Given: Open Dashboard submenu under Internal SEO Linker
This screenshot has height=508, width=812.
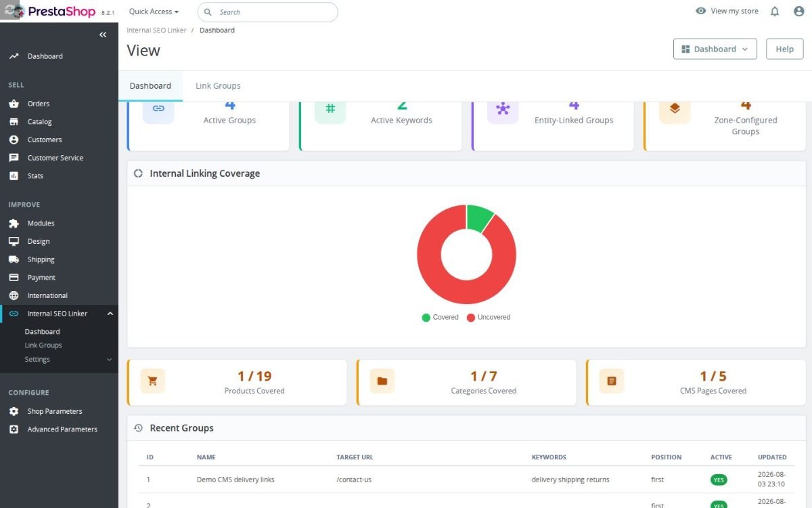Looking at the screenshot, I should point(43,332).
